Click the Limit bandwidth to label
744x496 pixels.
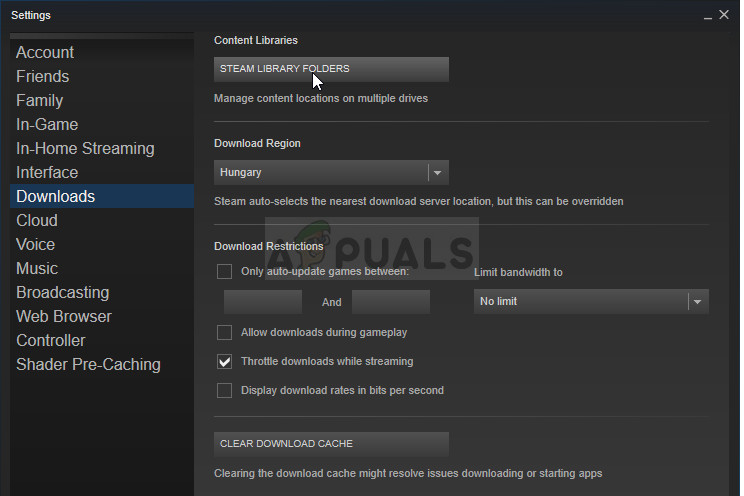(x=518, y=272)
